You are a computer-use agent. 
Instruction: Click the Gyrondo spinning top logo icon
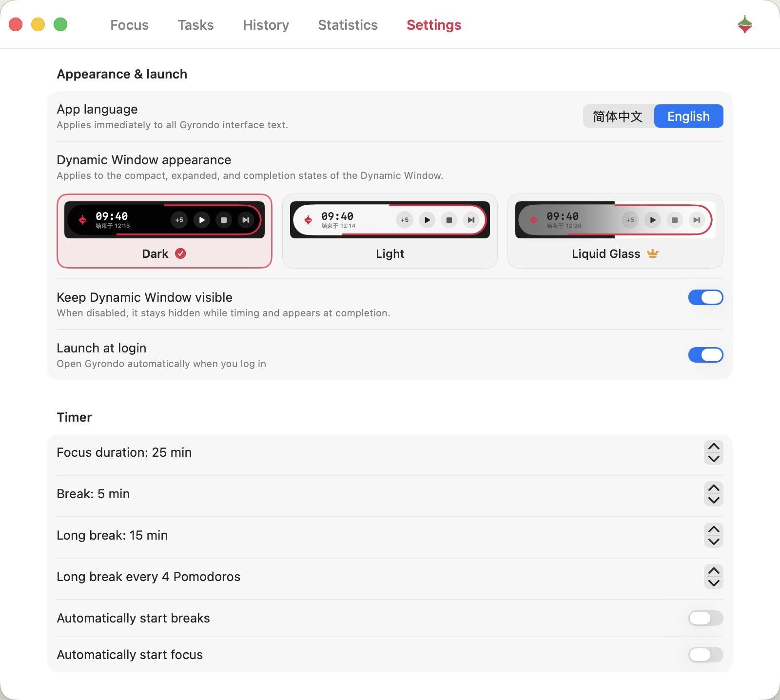(745, 24)
